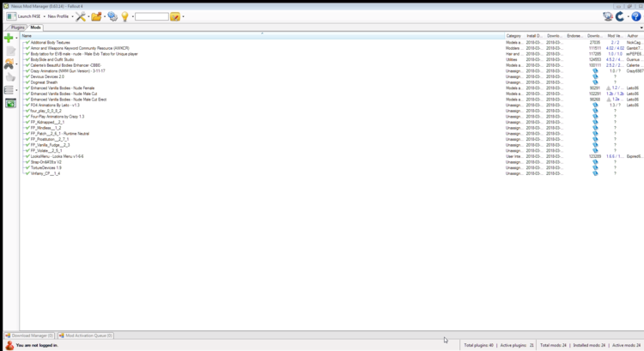
Task: Click the thumbs-up endorse icon
Action: pos(10,77)
